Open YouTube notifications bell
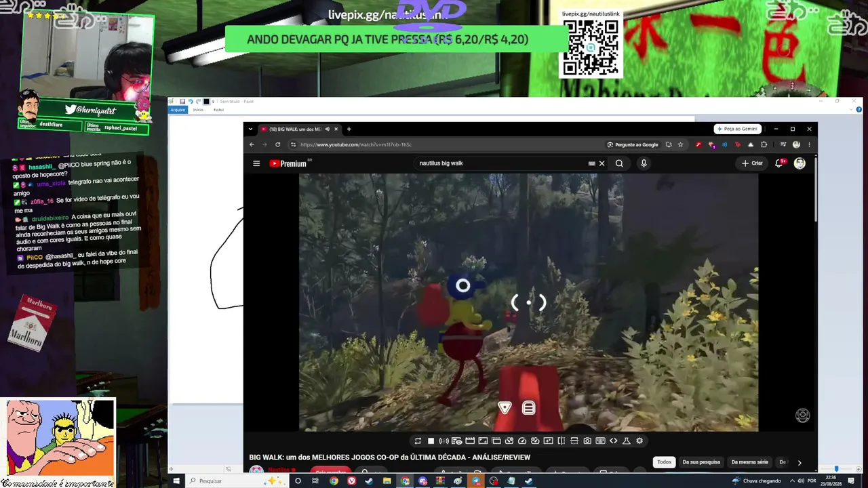The height and width of the screenshot is (488, 868). point(779,163)
